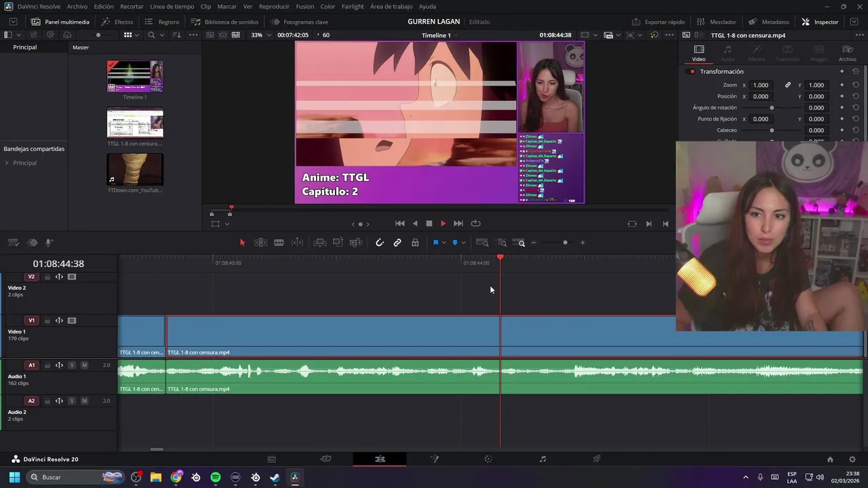Toggle the Inspector panel button

[820, 22]
